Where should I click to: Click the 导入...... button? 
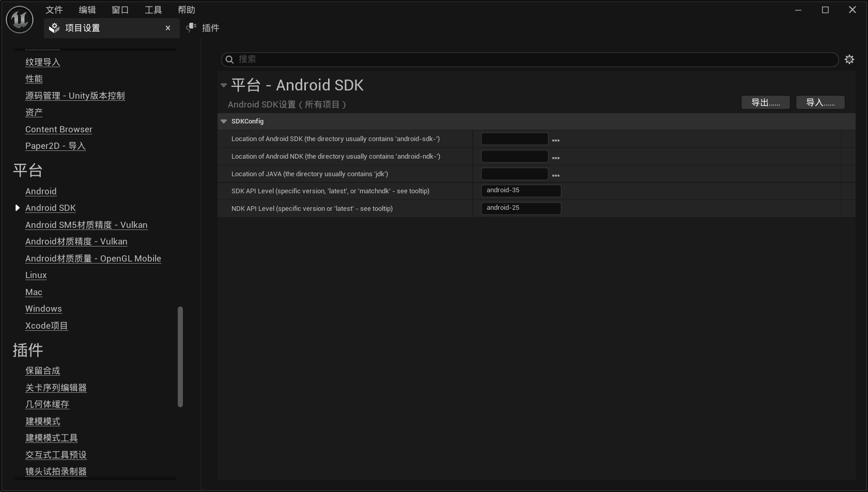(820, 102)
